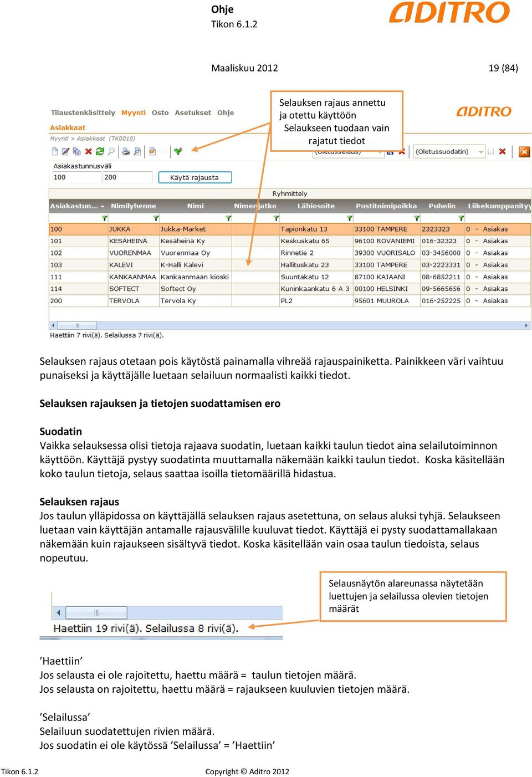Select the row for Vuorenmaa Oy

(x=290, y=253)
